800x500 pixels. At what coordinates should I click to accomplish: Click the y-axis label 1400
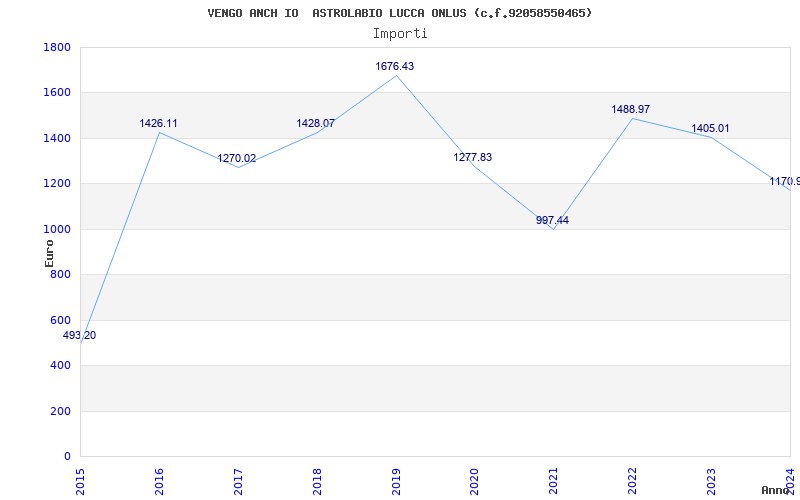point(57,138)
